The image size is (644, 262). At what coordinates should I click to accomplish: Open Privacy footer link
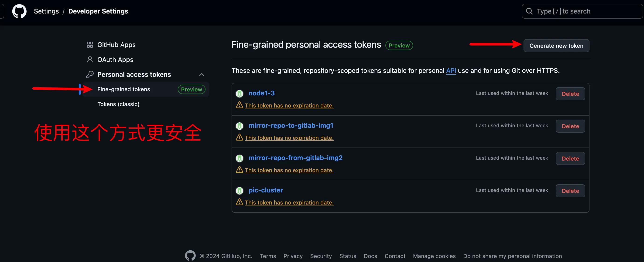[293, 256]
